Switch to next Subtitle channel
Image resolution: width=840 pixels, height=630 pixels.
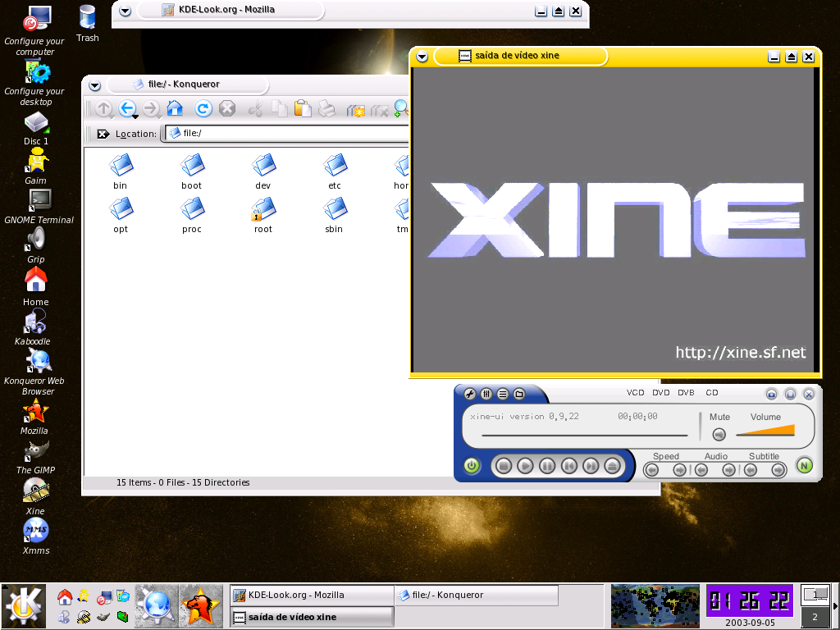778,470
